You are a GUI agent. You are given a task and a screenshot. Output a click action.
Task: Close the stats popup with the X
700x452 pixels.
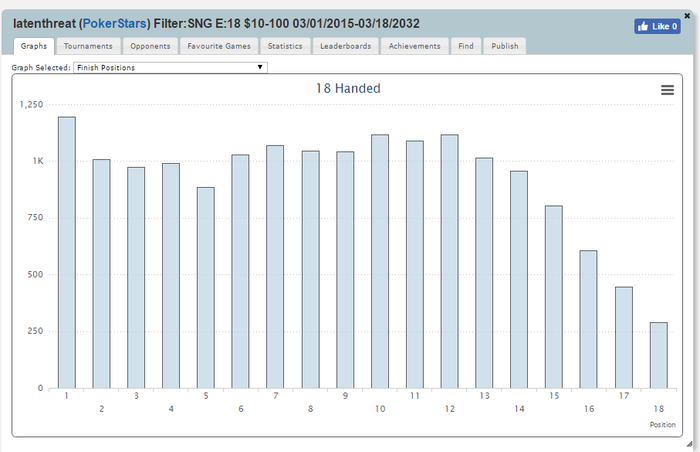point(687,16)
